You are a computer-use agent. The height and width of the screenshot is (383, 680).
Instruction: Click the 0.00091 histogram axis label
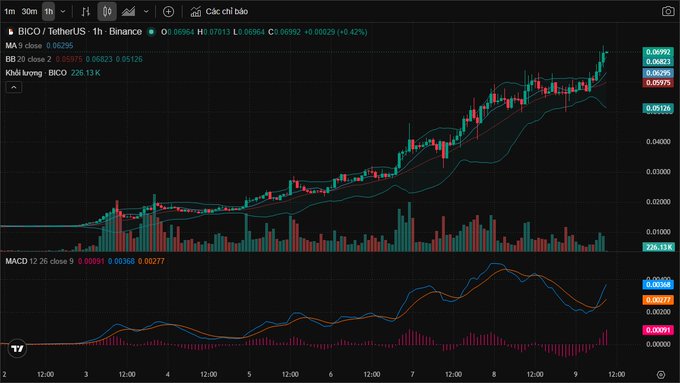pyautogui.click(x=658, y=330)
